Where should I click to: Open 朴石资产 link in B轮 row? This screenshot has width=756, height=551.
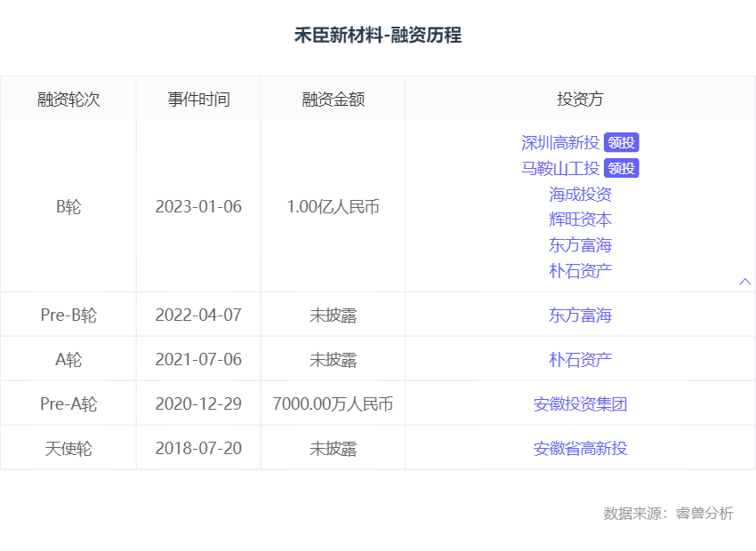point(580,271)
